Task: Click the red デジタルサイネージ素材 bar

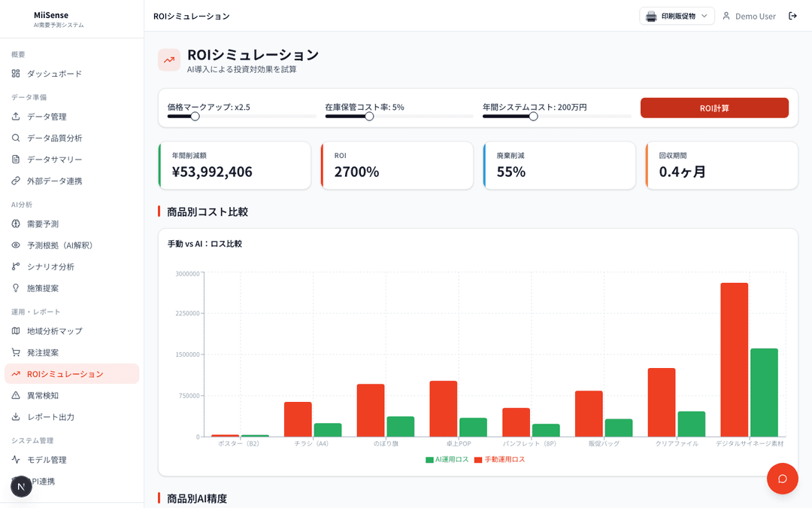Action: [735, 360]
